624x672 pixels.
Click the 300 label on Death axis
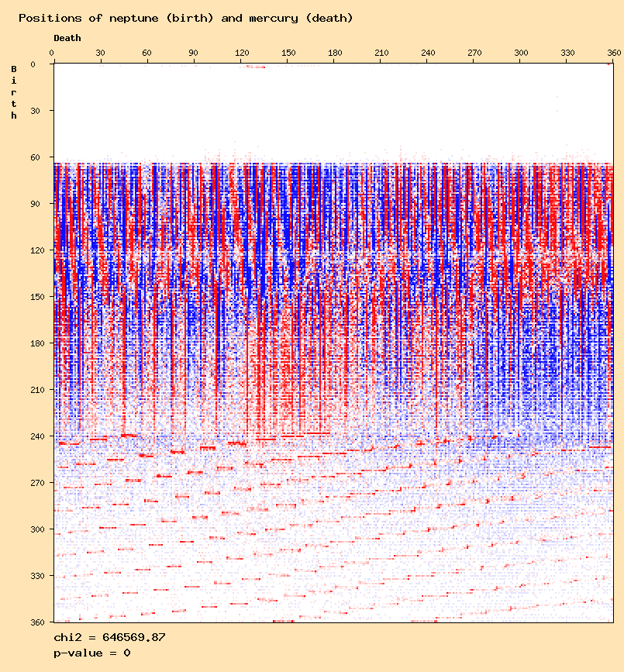(x=522, y=53)
